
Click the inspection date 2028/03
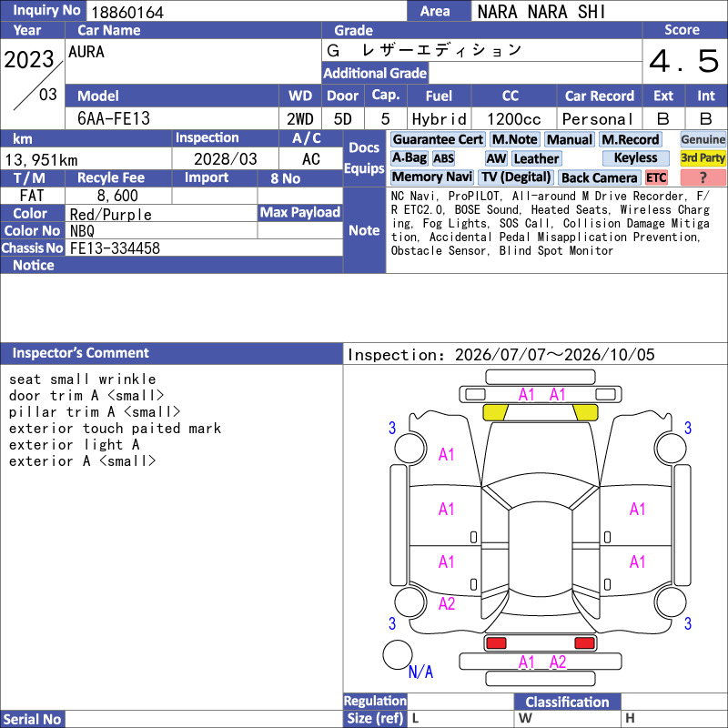pyautogui.click(x=225, y=158)
